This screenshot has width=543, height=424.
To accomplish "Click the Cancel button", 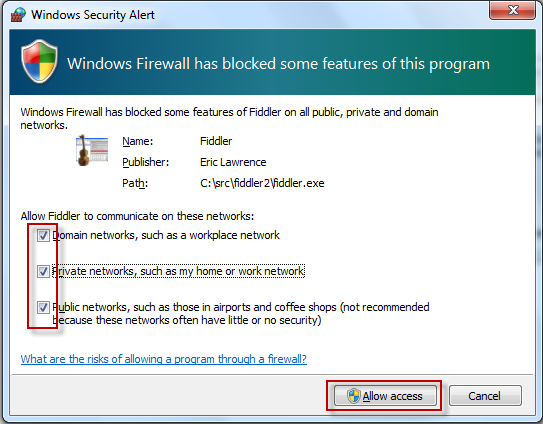I will 485,396.
